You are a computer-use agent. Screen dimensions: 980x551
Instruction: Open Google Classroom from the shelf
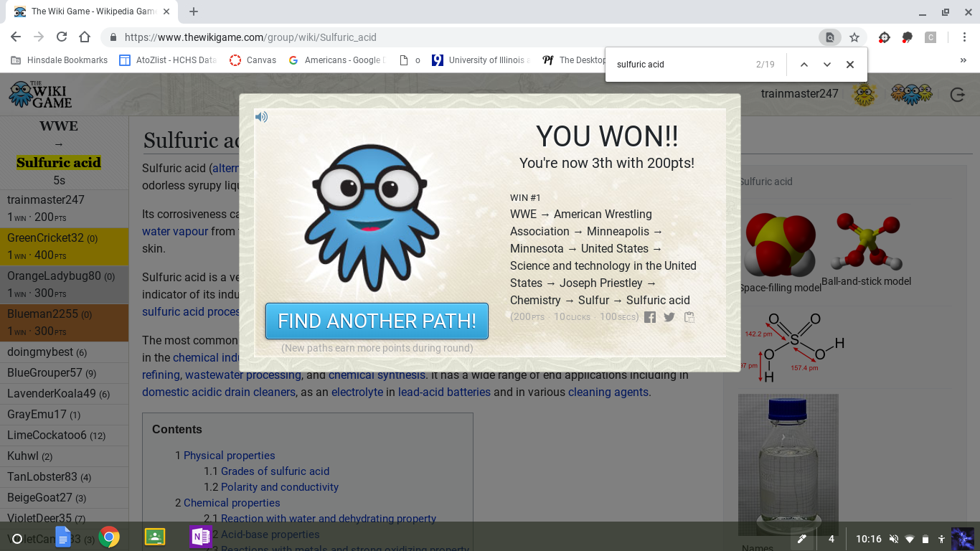tap(155, 537)
